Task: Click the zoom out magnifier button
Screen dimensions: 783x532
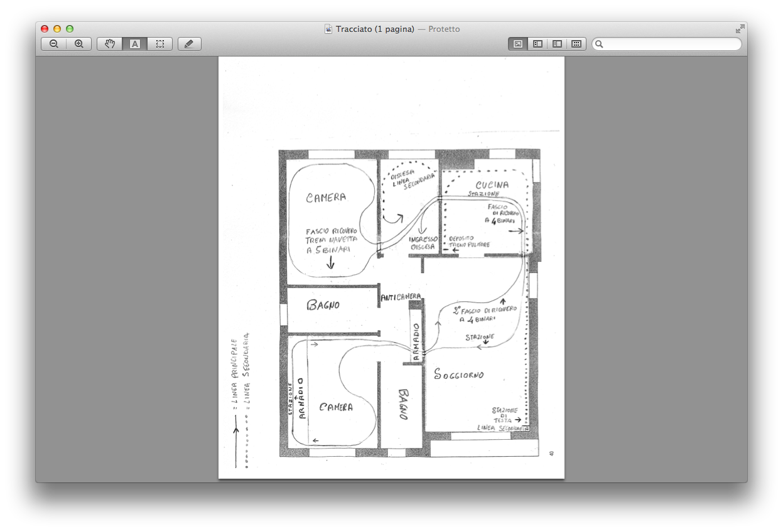Action: [54, 44]
